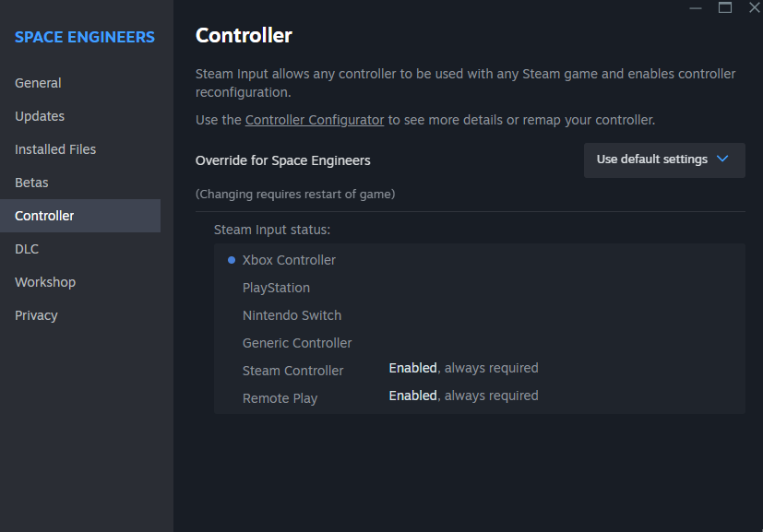
Task: Click the Generic Controller entry
Action: [x=297, y=343]
